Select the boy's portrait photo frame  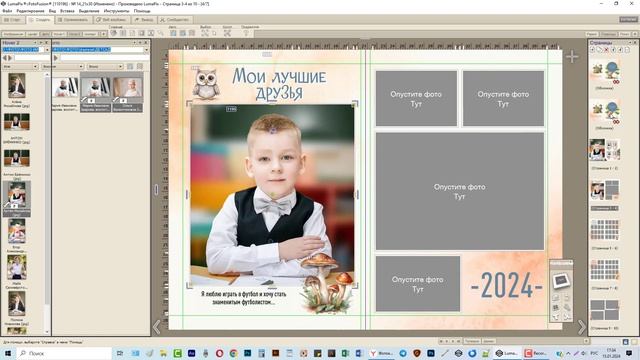272,194
